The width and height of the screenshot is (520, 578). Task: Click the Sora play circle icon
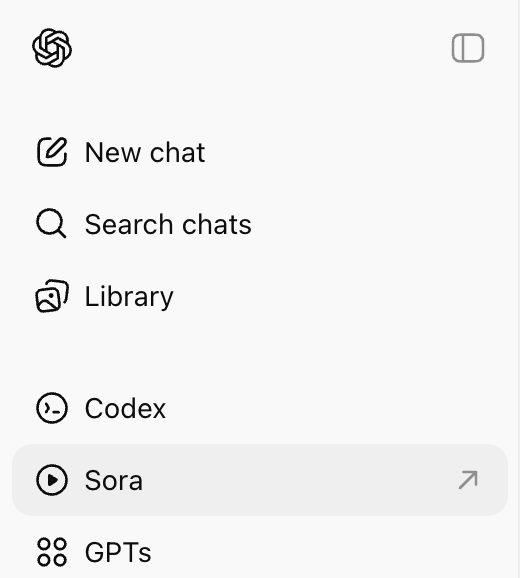pos(52,480)
